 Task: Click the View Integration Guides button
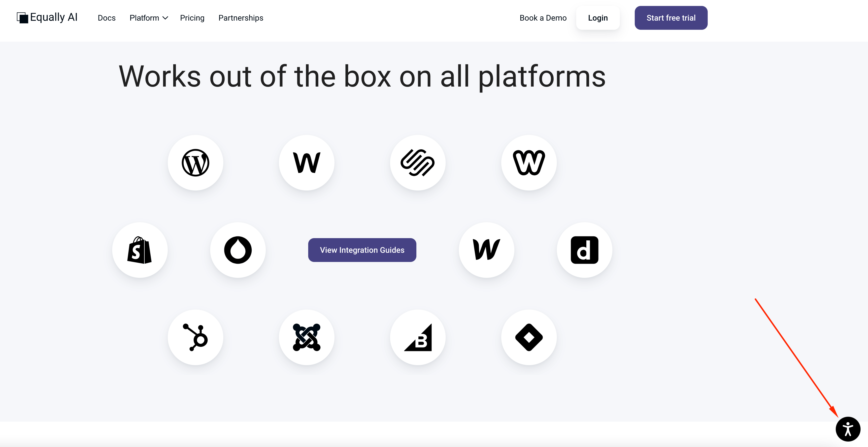pyautogui.click(x=362, y=250)
